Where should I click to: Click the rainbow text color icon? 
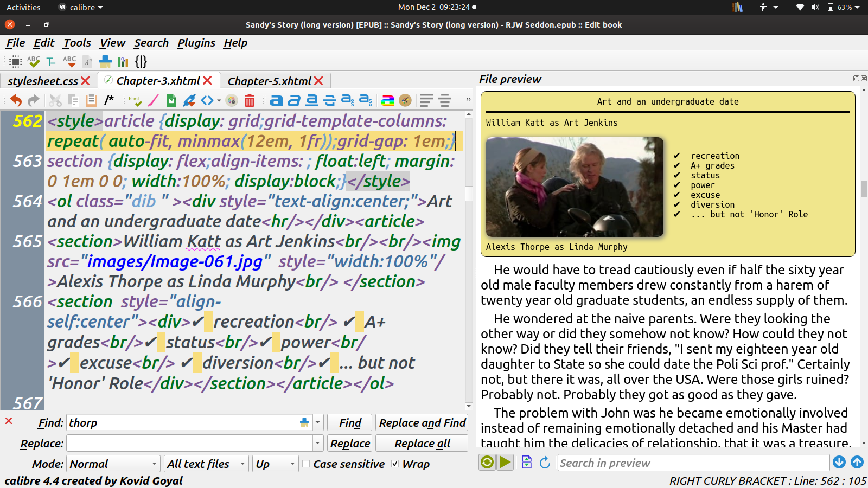point(387,100)
